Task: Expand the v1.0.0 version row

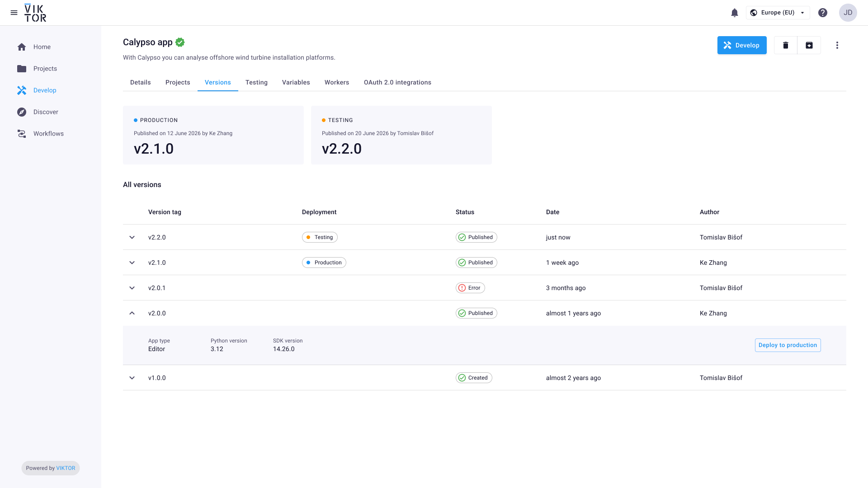Action: 132,378
